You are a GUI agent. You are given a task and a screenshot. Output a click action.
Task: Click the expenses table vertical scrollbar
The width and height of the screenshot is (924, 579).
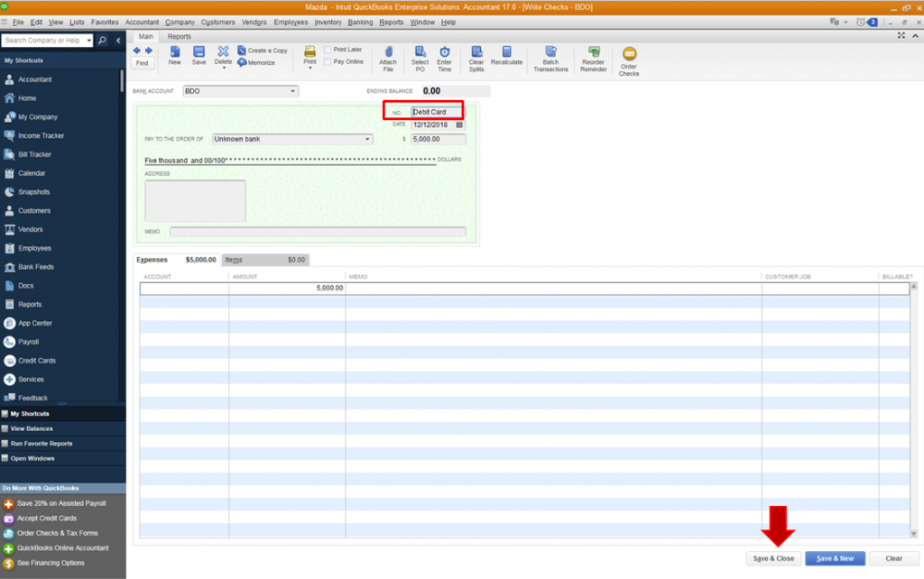click(x=913, y=410)
